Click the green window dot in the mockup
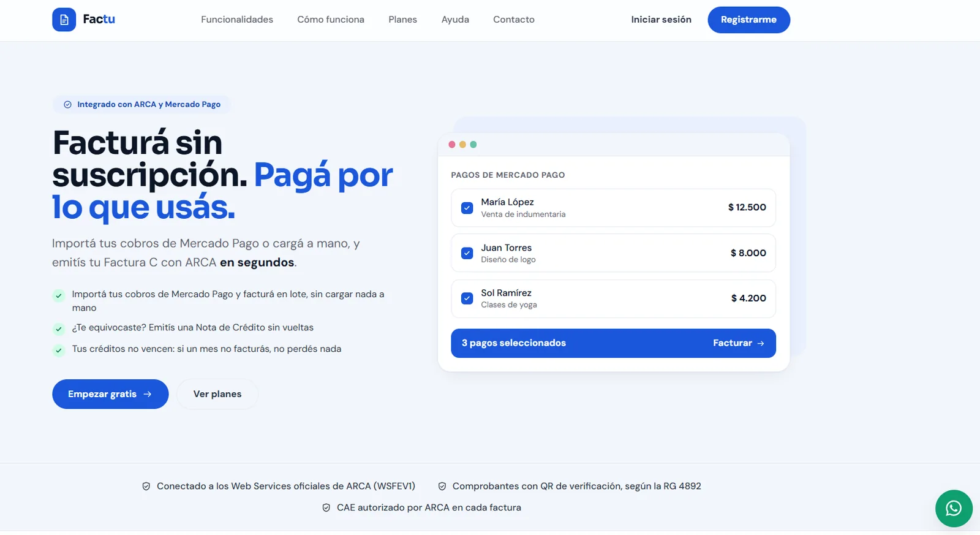This screenshot has width=980, height=535. coord(473,145)
